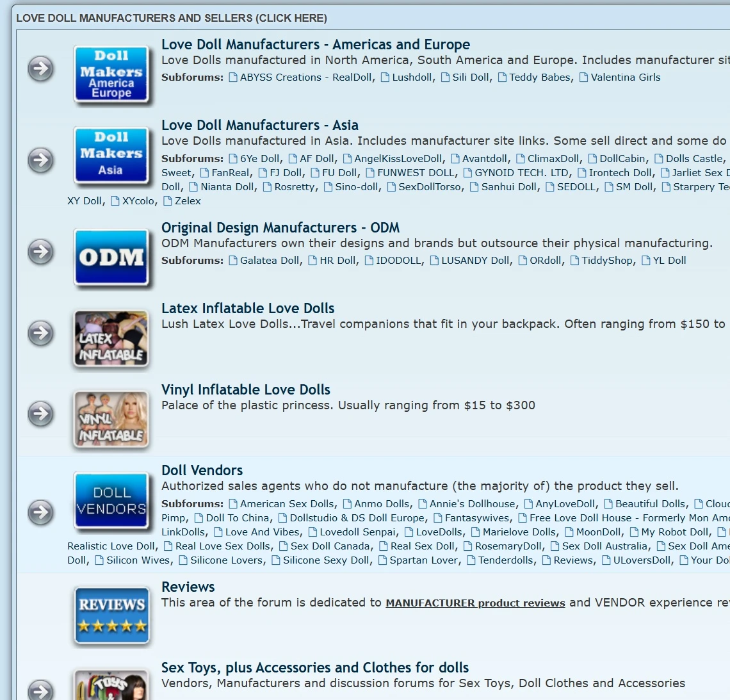
Task: Open the Zelex subforum
Action: 188,200
